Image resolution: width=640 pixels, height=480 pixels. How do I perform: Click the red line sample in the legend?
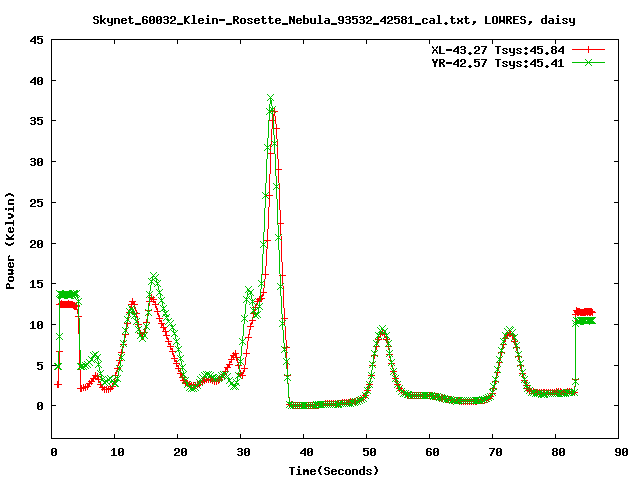click(588, 50)
